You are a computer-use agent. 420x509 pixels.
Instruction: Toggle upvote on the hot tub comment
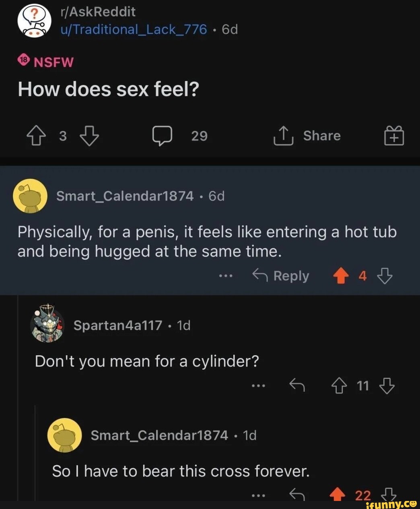[x=341, y=276]
